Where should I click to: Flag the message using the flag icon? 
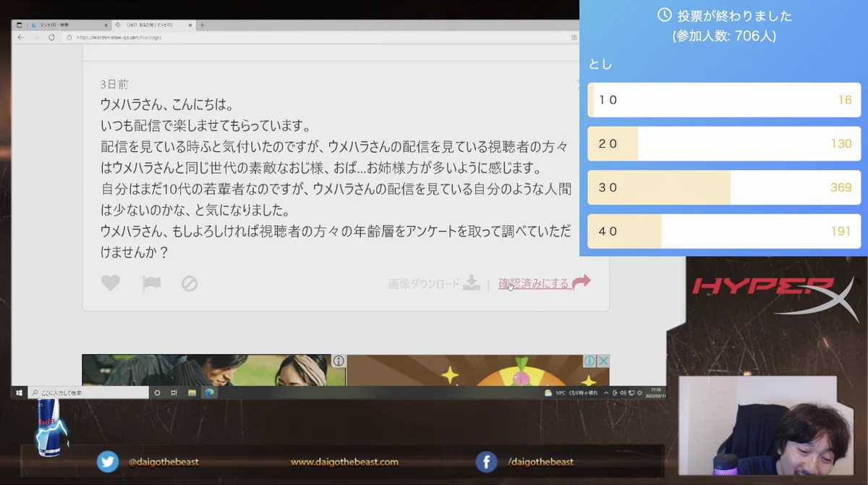[152, 284]
